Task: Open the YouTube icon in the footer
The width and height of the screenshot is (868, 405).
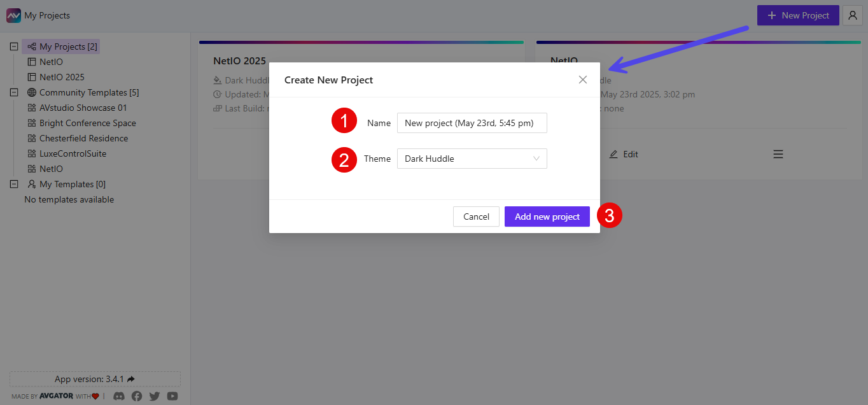Action: (172, 396)
